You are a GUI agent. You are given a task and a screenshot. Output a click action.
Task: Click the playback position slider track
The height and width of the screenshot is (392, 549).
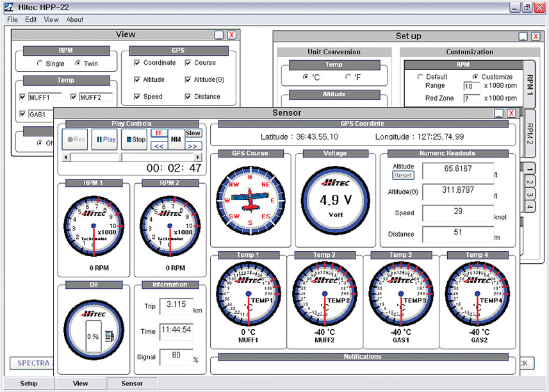(132, 157)
